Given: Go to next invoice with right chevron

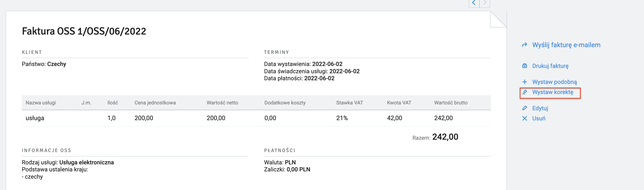Looking at the screenshot, I should [485, 3].
